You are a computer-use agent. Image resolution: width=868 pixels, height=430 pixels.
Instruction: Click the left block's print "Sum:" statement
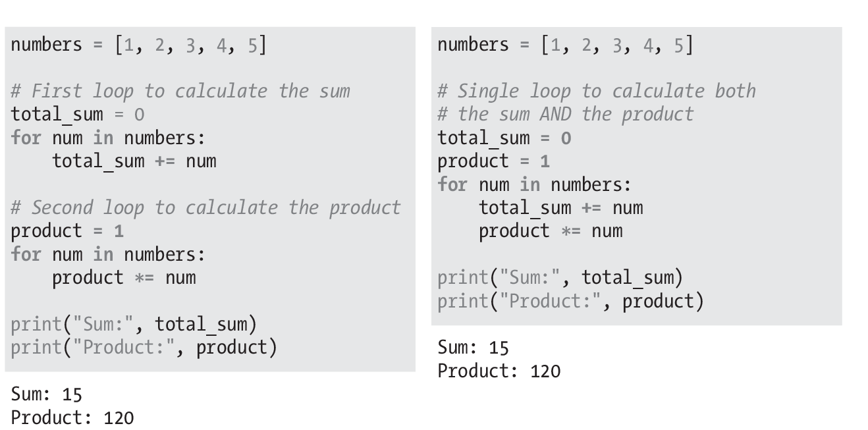click(x=134, y=324)
